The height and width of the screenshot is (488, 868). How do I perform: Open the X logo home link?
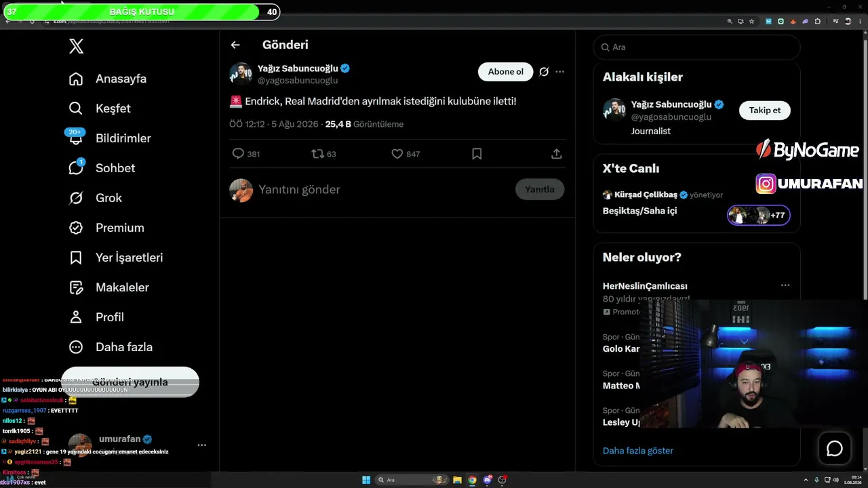76,46
